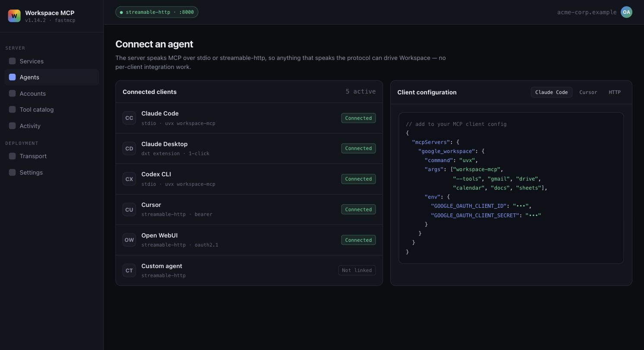Click the Client configuration panel heading
Viewport: 644px width, 350px height.
[427, 92]
